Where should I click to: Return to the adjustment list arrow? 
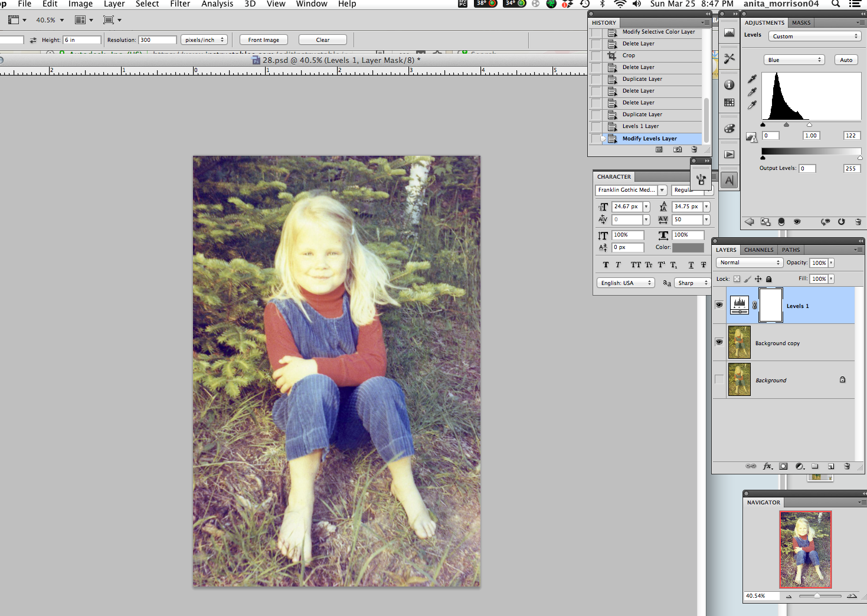pos(750,222)
